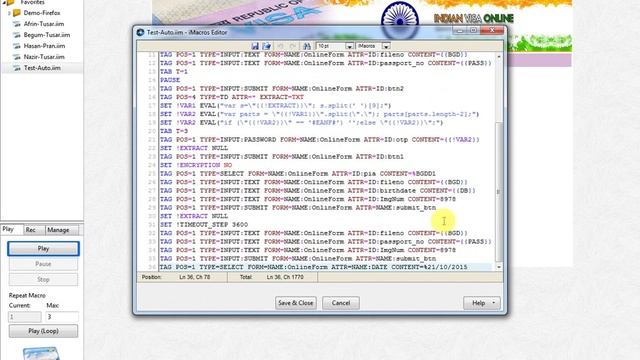Select Nazir-Tusar.iim macro
Image resolution: width=640 pixels, height=360 pixels.
point(44,57)
